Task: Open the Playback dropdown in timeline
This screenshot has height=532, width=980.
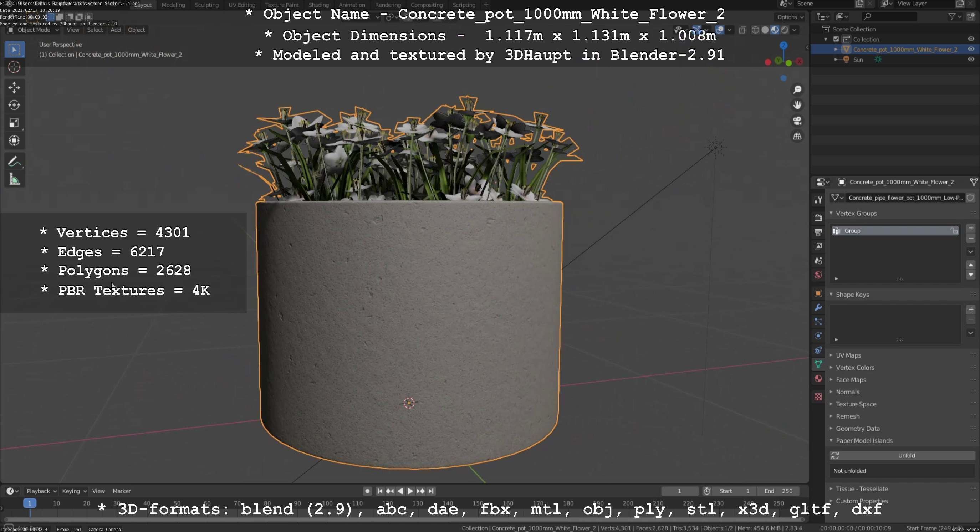Action: (x=41, y=491)
